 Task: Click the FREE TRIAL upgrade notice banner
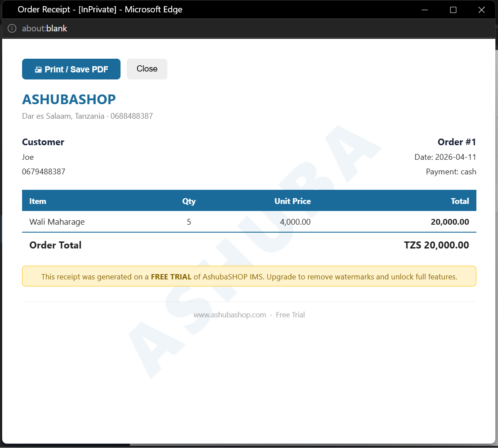[x=249, y=276]
